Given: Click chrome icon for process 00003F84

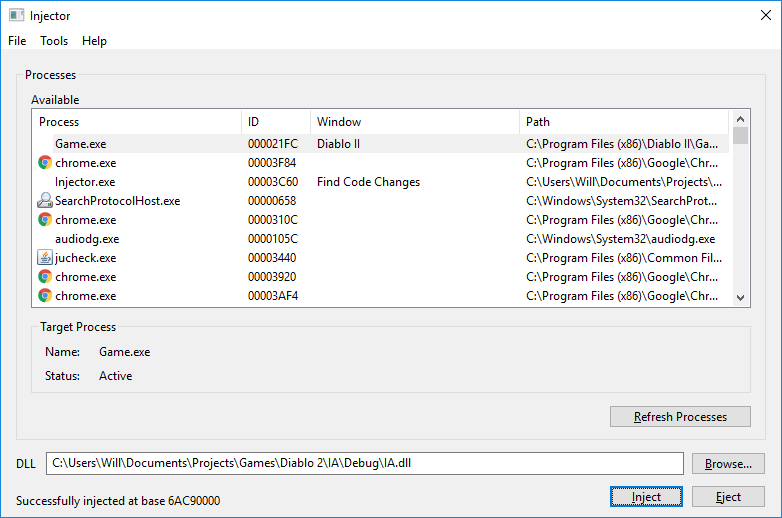Looking at the screenshot, I should click(45, 163).
